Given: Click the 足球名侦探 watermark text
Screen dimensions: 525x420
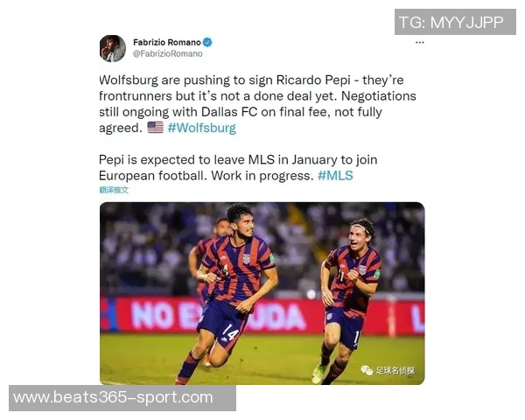Looking at the screenshot, I should pos(395,370).
